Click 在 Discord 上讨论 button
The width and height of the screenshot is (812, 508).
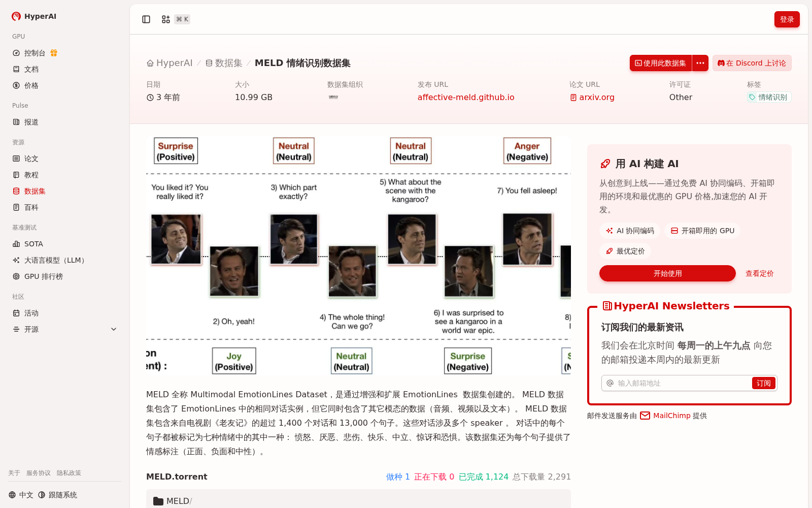[x=752, y=63]
